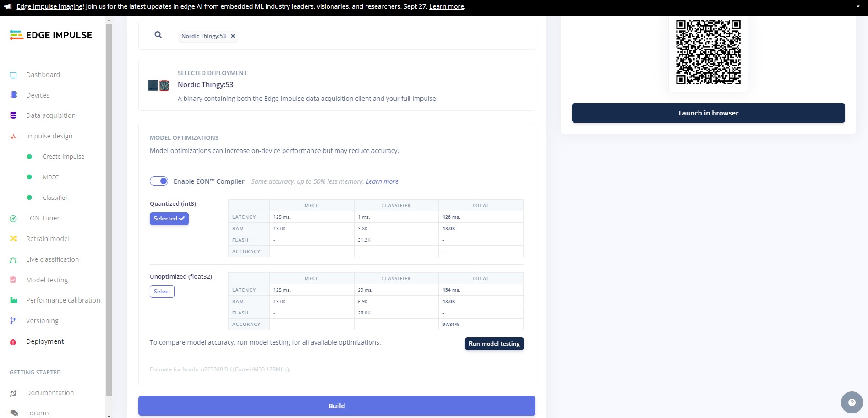This screenshot has height=418, width=868.
Task: Open MFCC sub-item in sidebar
Action: tap(50, 177)
